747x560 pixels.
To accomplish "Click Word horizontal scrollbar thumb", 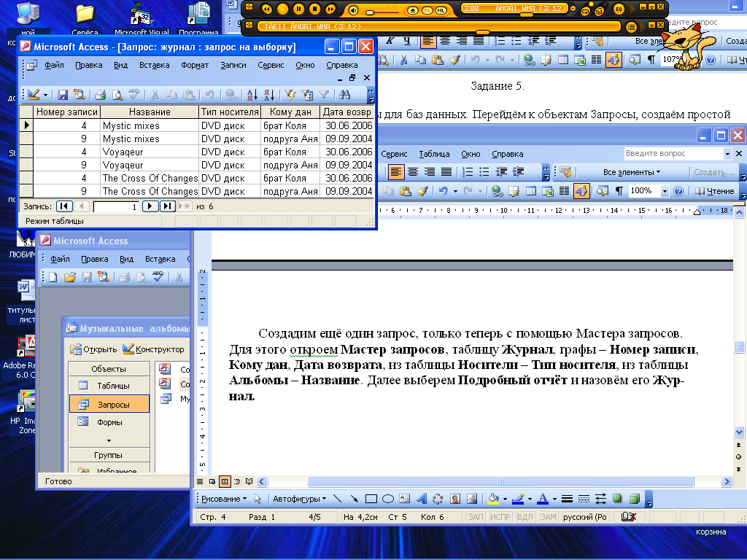I will [500, 481].
